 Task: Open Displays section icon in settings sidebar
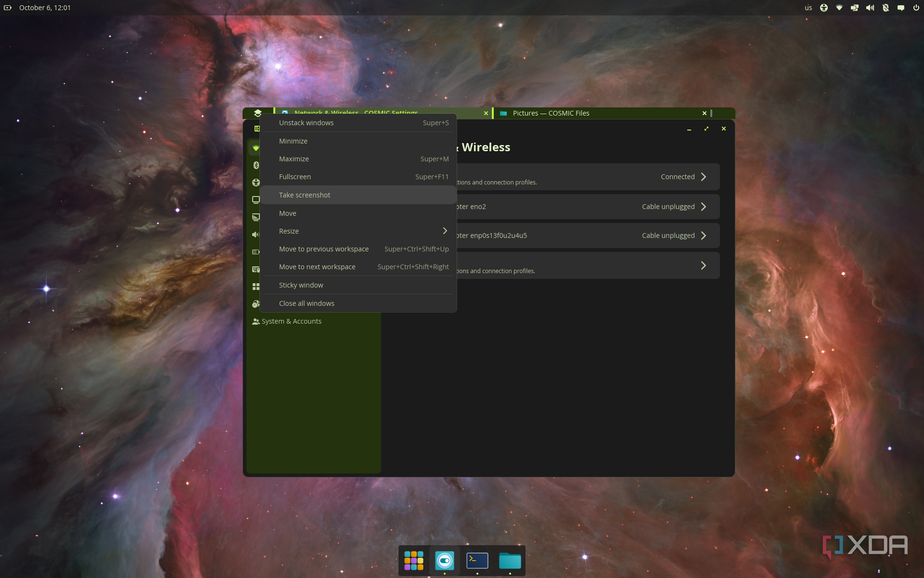pyautogui.click(x=256, y=217)
